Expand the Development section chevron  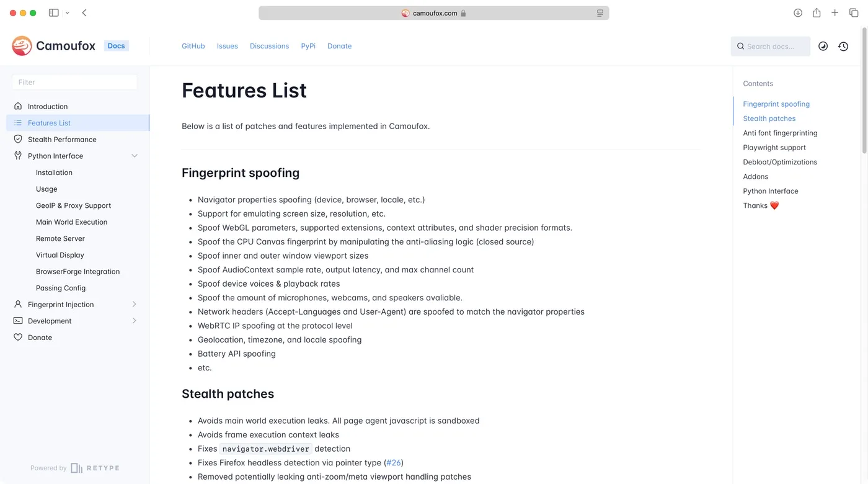[135, 321]
